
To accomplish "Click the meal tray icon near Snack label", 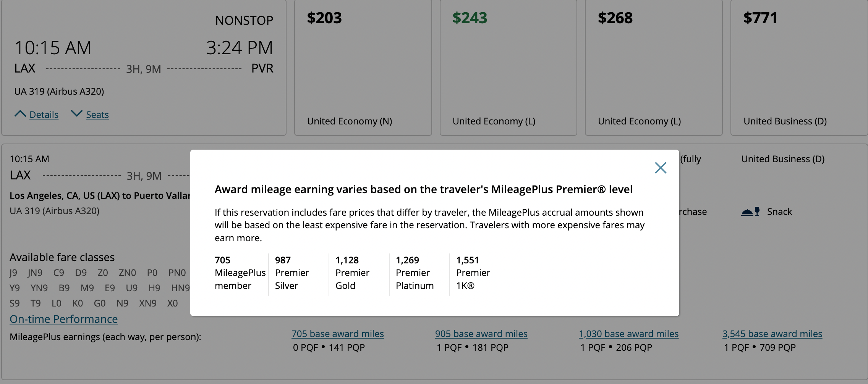I will [751, 211].
